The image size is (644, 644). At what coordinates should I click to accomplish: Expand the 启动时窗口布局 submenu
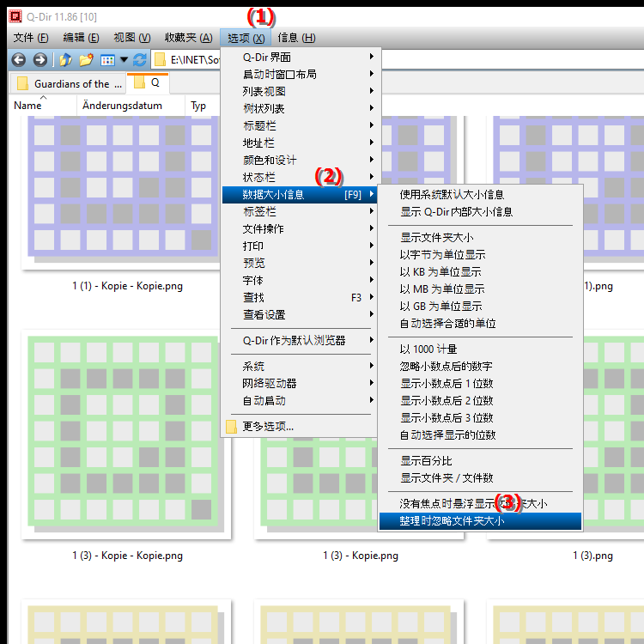click(x=300, y=74)
